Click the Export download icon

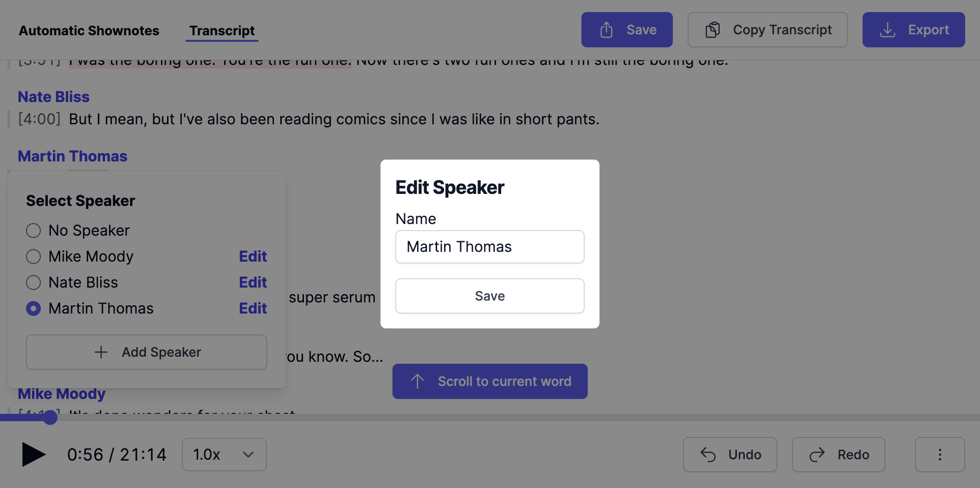(888, 30)
